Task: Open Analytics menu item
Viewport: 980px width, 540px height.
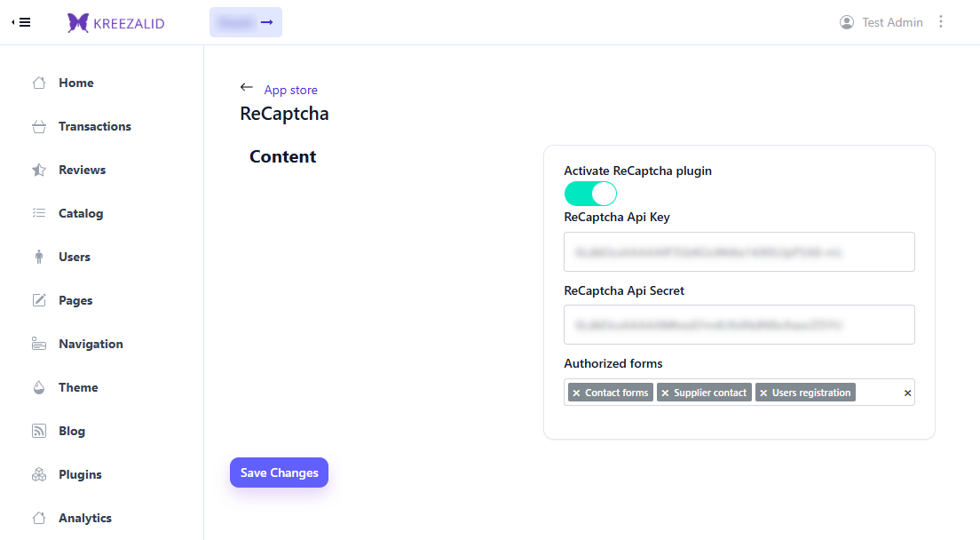Action: coord(85,518)
